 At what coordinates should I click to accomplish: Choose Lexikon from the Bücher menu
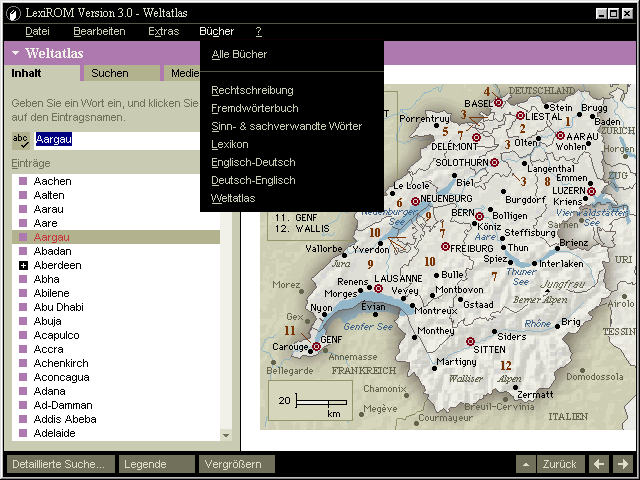(x=230, y=144)
